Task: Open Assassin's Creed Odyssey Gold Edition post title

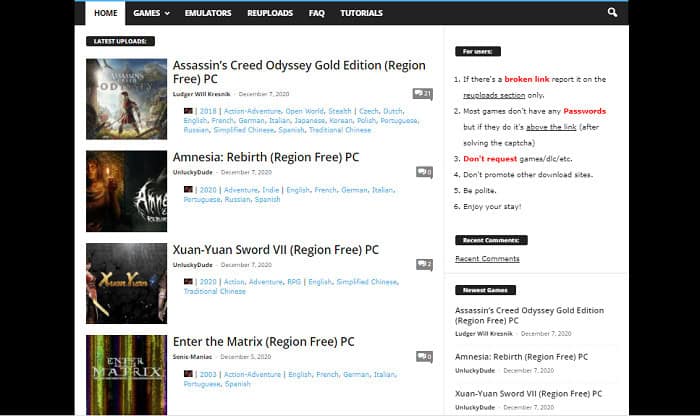Action: point(299,72)
